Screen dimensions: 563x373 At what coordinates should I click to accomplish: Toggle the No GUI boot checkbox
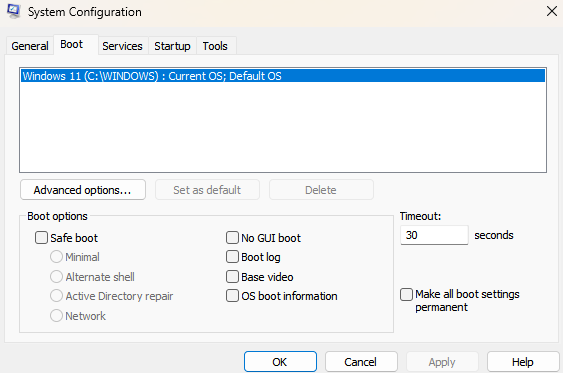point(232,238)
